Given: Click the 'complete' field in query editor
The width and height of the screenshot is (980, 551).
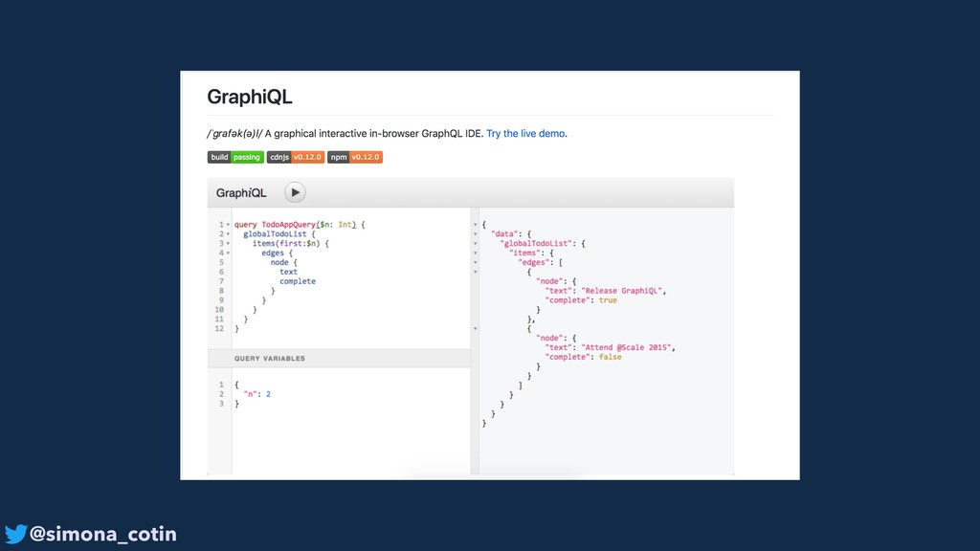Looking at the screenshot, I should pos(298,281).
